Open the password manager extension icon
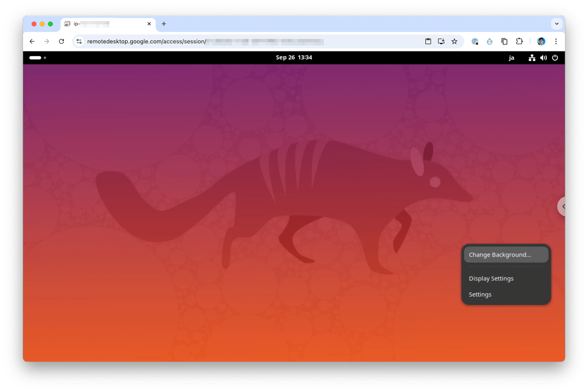Image resolution: width=588 pixels, height=392 pixels. click(475, 41)
